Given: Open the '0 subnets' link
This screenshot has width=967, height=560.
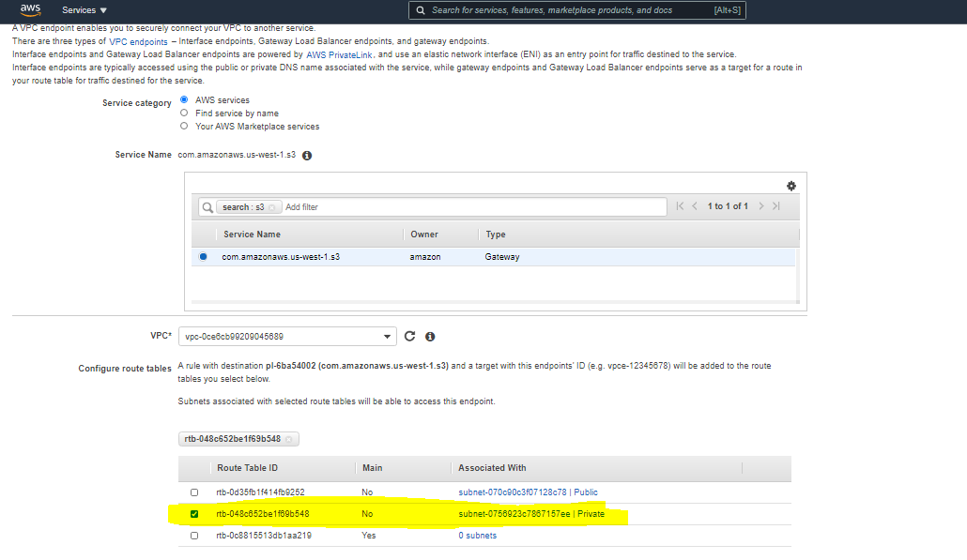Looking at the screenshot, I should coord(477,536).
